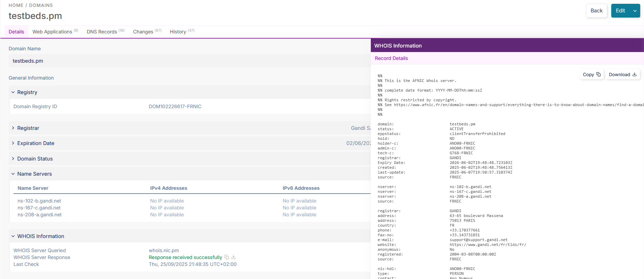Image resolution: width=644 pixels, height=279 pixels.
Task: Click the IPv6 Addresses column header
Action: pos(301,188)
